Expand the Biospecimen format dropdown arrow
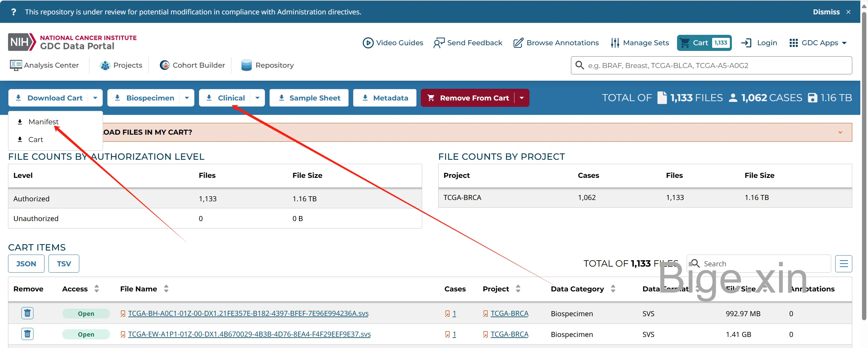The image size is (868, 348). [187, 98]
